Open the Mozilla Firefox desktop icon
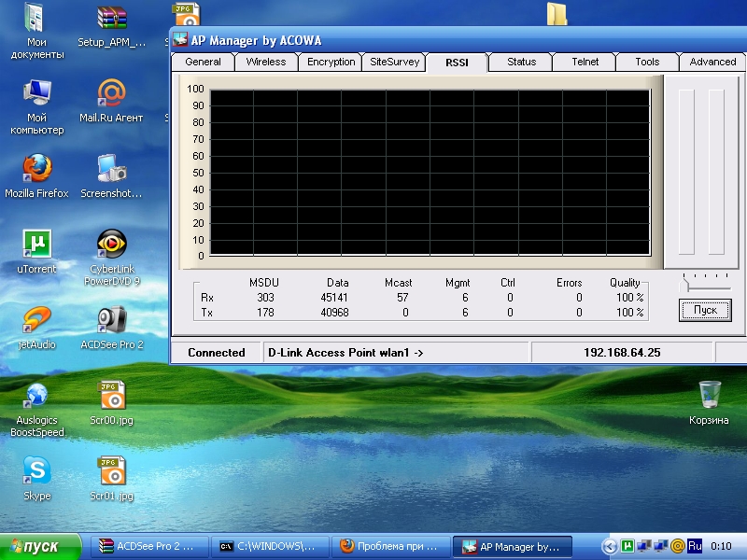The width and height of the screenshot is (747, 560). 37,170
